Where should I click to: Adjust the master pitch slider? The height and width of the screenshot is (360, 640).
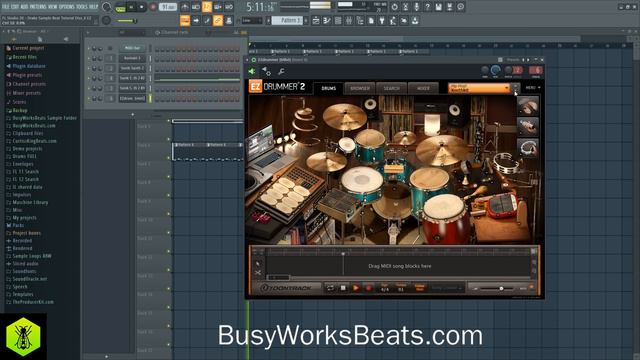click(127, 21)
